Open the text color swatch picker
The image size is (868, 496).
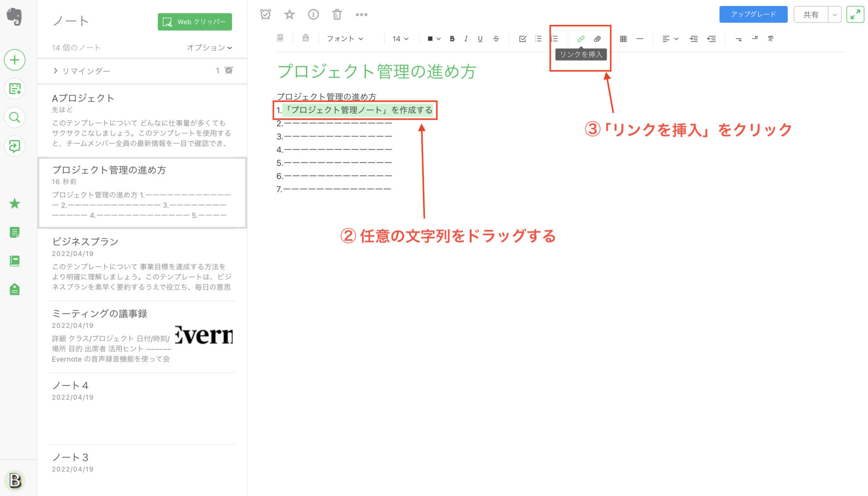(433, 39)
